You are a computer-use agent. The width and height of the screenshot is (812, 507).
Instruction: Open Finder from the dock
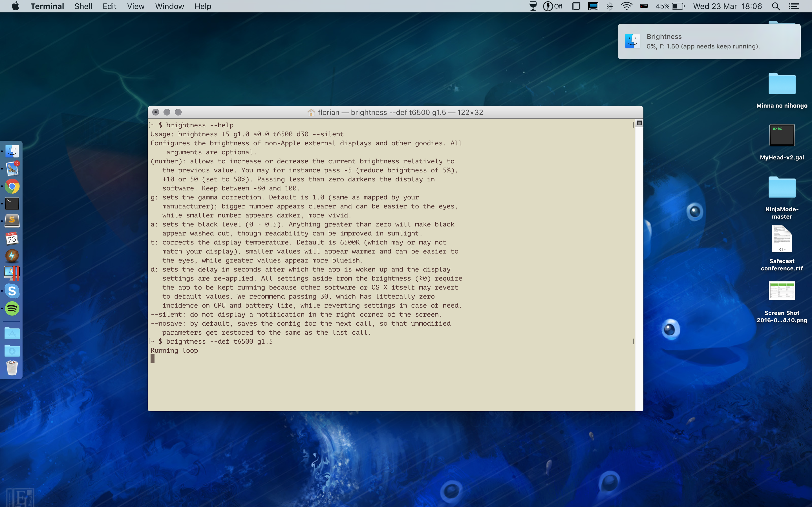click(12, 151)
